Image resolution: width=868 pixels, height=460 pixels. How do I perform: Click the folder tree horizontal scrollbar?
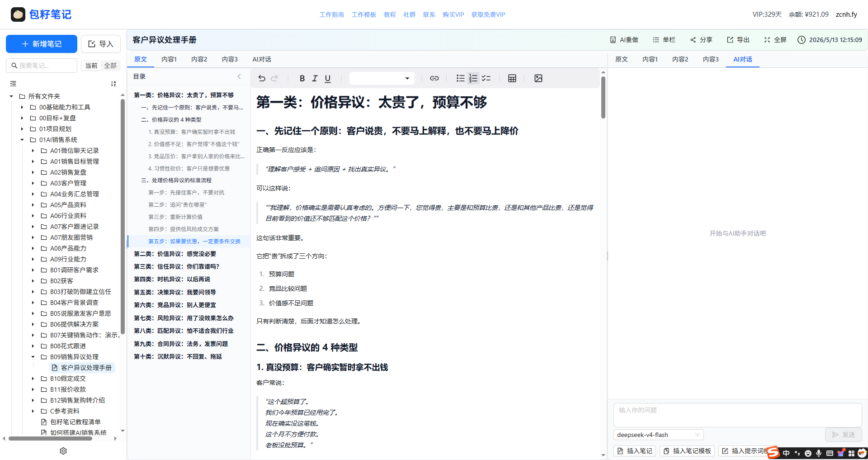click(x=50, y=438)
